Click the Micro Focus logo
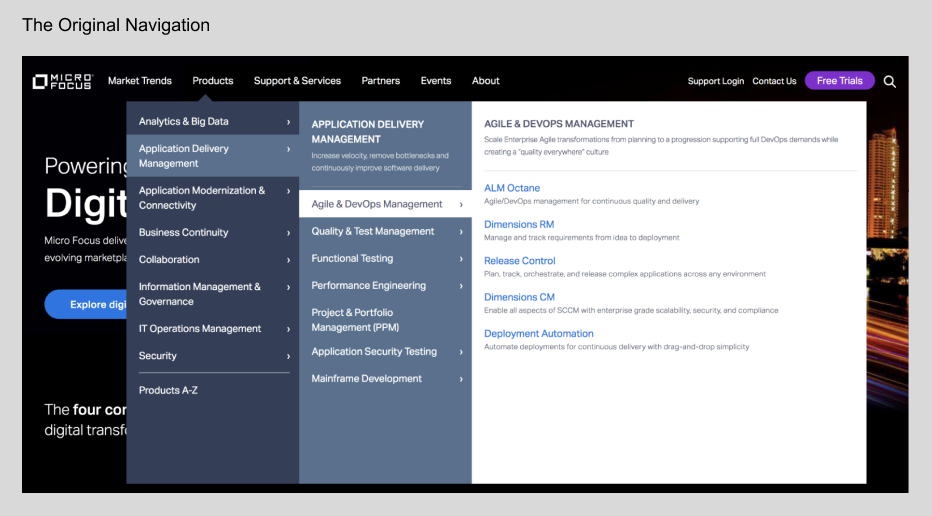Image resolution: width=932 pixels, height=516 pixels. pos(63,81)
